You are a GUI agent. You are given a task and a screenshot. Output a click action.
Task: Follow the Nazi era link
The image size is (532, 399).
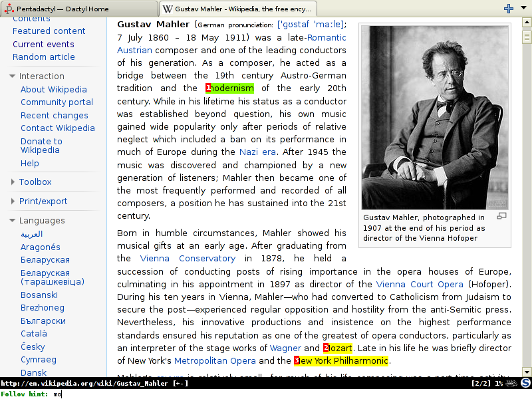pyautogui.click(x=257, y=152)
